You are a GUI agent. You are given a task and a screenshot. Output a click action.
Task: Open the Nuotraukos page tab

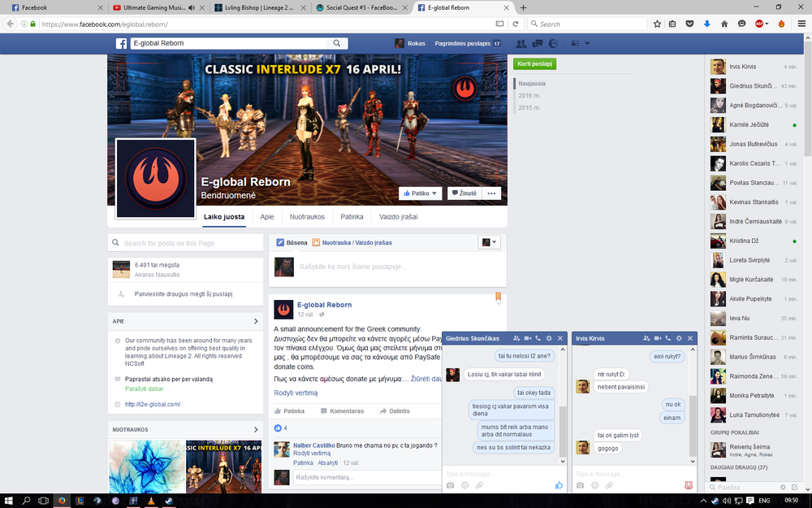(307, 217)
